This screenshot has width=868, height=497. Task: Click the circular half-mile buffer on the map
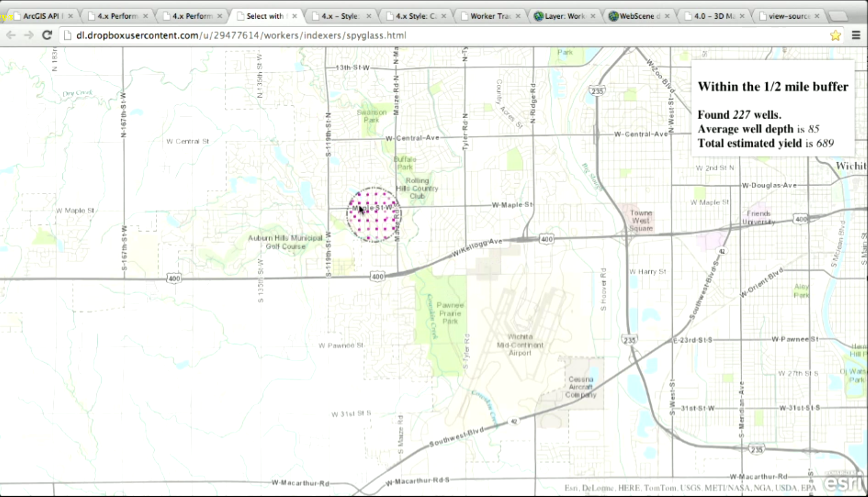pyautogui.click(x=374, y=215)
